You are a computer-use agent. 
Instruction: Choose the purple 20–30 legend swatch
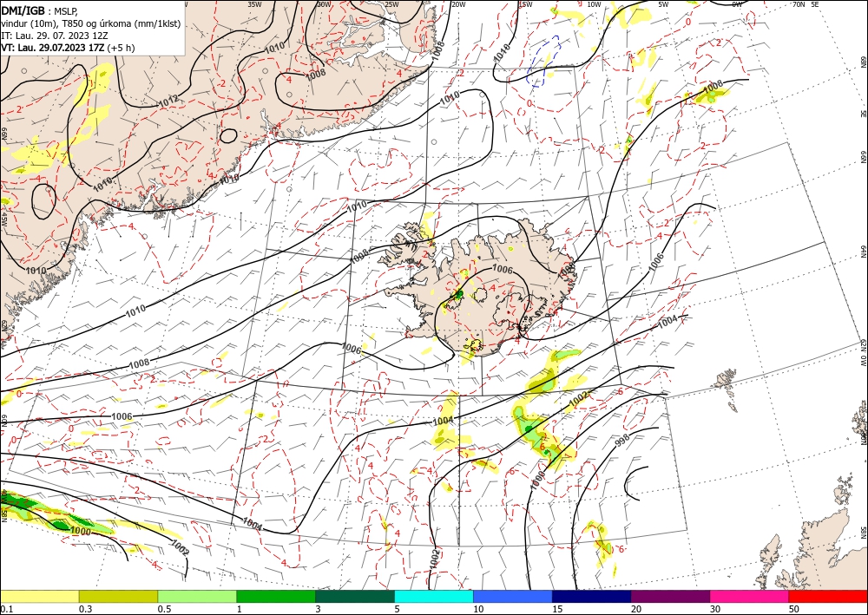[670, 596]
